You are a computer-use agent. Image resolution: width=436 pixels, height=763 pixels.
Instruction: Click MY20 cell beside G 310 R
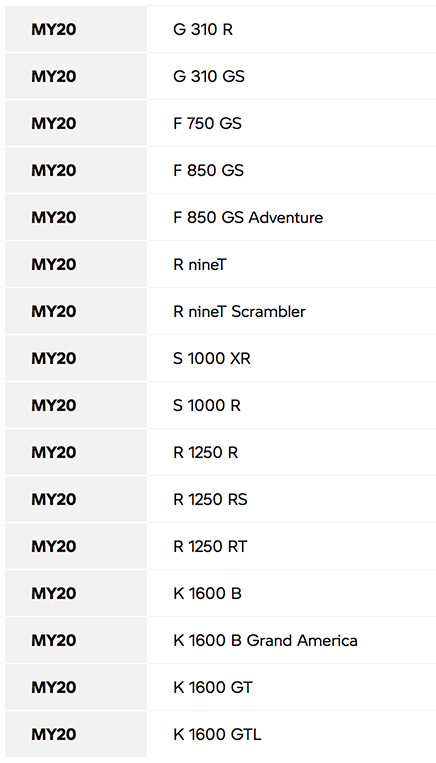pos(75,30)
